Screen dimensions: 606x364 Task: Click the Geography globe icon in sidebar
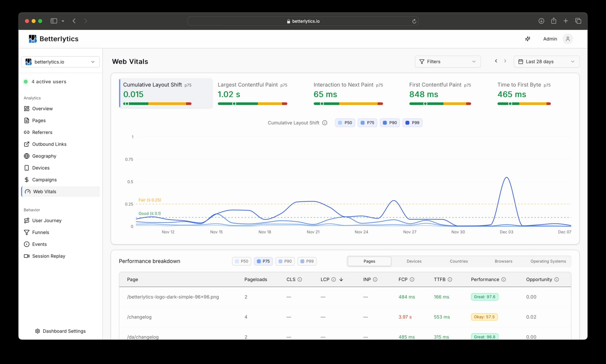pyautogui.click(x=27, y=156)
